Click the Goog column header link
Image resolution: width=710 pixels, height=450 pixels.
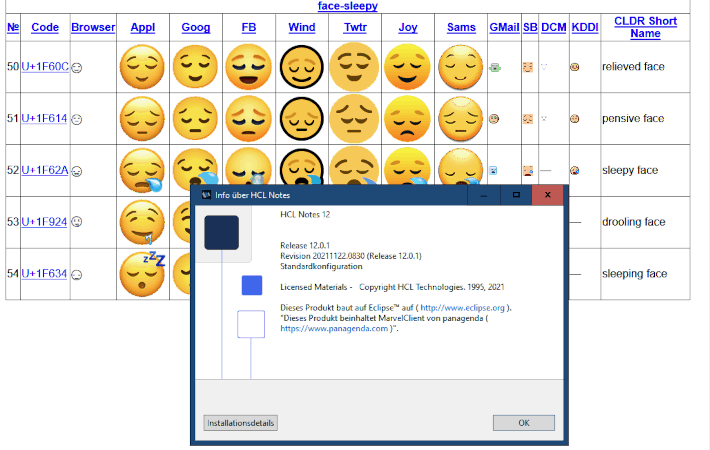tap(196, 27)
